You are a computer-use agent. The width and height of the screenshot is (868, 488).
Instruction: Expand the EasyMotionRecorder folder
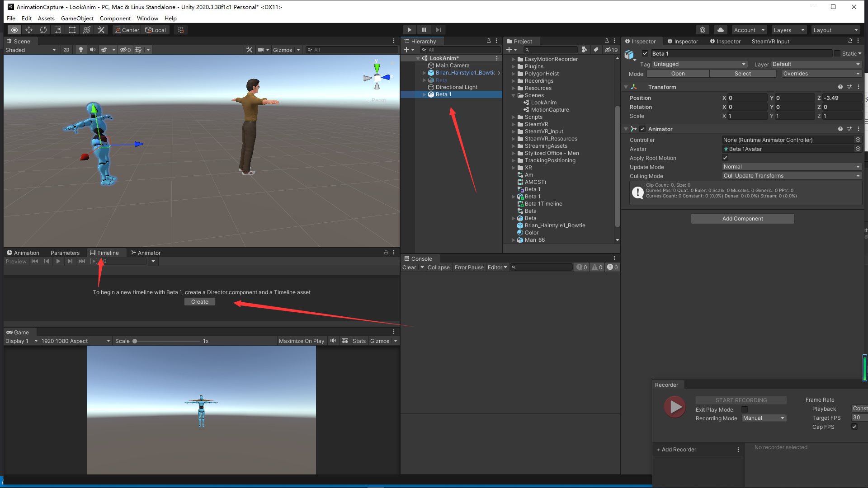pyautogui.click(x=514, y=59)
